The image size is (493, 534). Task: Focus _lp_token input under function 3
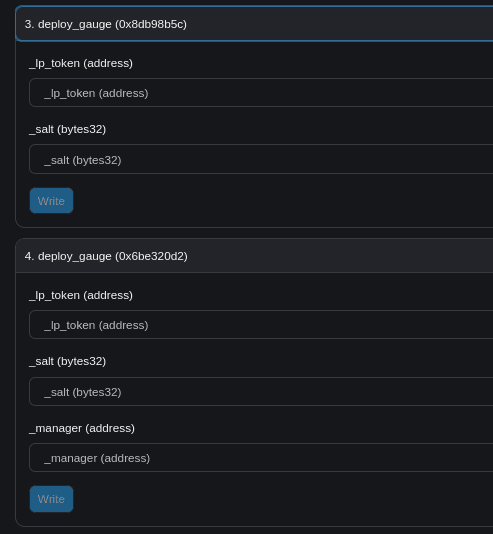tap(261, 93)
